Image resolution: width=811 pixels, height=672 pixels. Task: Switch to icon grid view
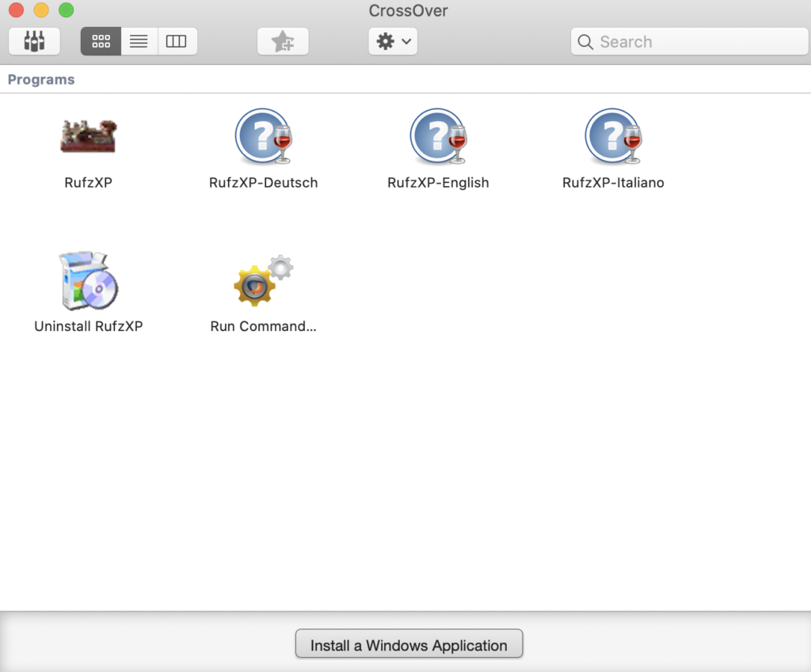pyautogui.click(x=101, y=41)
